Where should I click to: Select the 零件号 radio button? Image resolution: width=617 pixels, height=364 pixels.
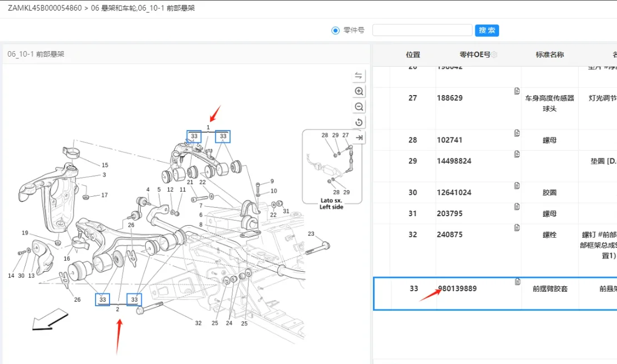pos(335,31)
